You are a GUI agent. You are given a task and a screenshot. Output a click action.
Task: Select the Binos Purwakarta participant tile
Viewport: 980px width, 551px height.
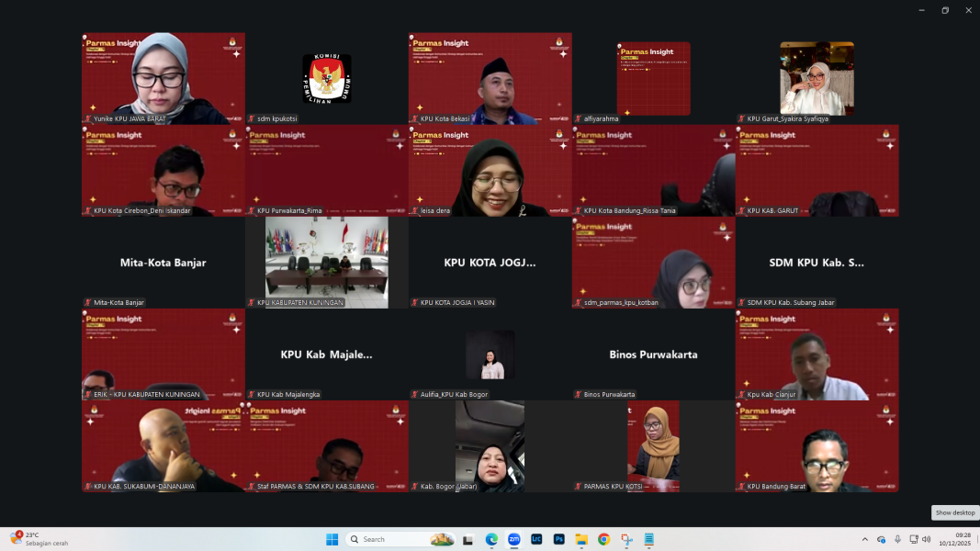[653, 354]
